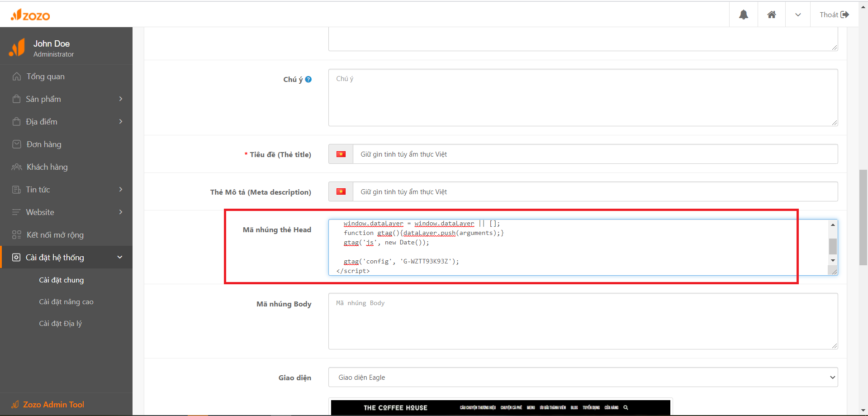The image size is (868, 416).
Task: Click the Kết nối mở rộng grid icon
Action: point(17,234)
